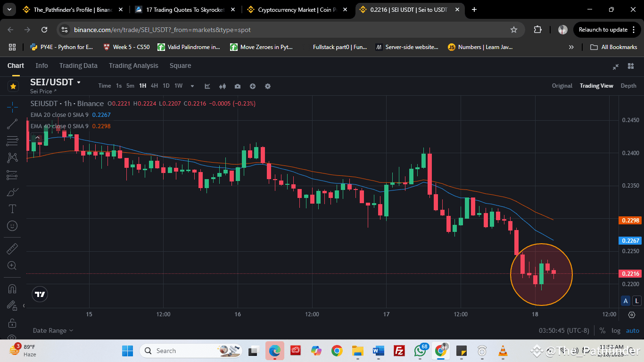Screen dimensions: 644x362
Task: Toggle logarithmic scale with log button
Action: [616, 330]
